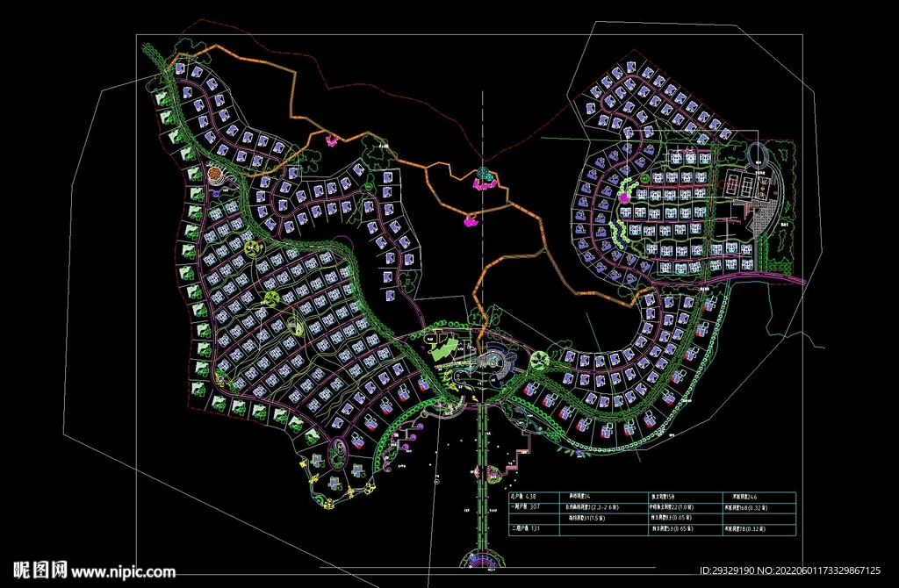This screenshot has width=899, height=588.
Task: Select the teal circular pavilion on the centerline
Action: pyautogui.click(x=485, y=172)
